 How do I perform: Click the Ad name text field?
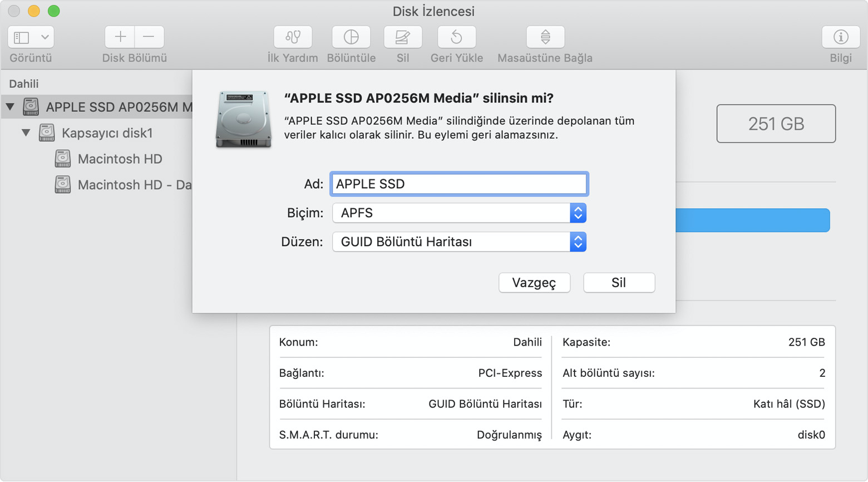[459, 184]
